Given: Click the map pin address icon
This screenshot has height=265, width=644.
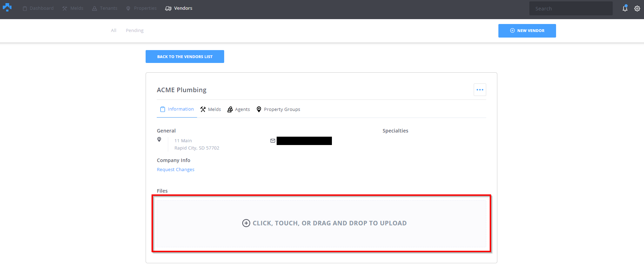Looking at the screenshot, I should 159,139.
